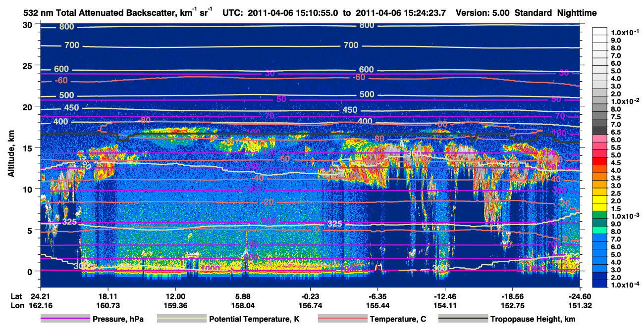Click colorbar label '4.5'
644x330 pixels.
616,163
